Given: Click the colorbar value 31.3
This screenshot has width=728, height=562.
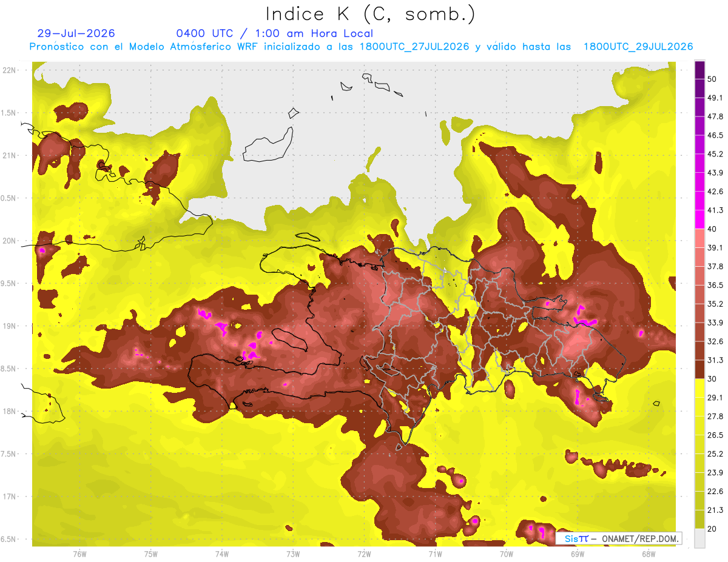Looking at the screenshot, I should pyautogui.click(x=715, y=360).
